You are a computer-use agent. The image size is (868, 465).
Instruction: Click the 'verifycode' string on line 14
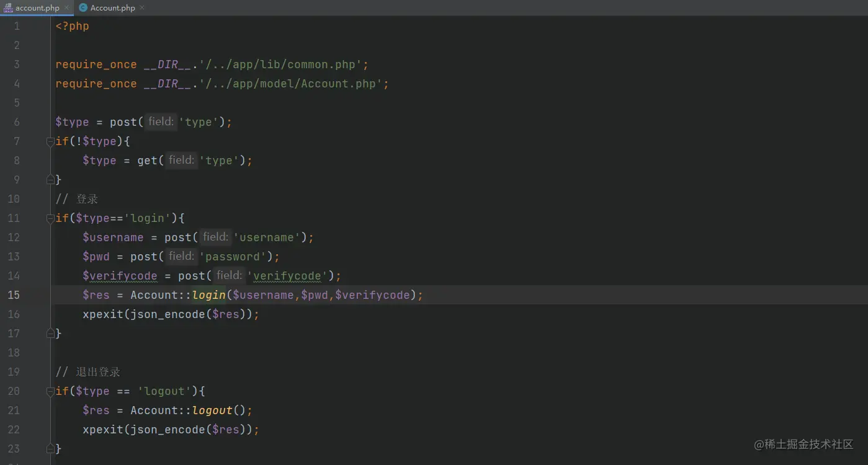point(287,276)
